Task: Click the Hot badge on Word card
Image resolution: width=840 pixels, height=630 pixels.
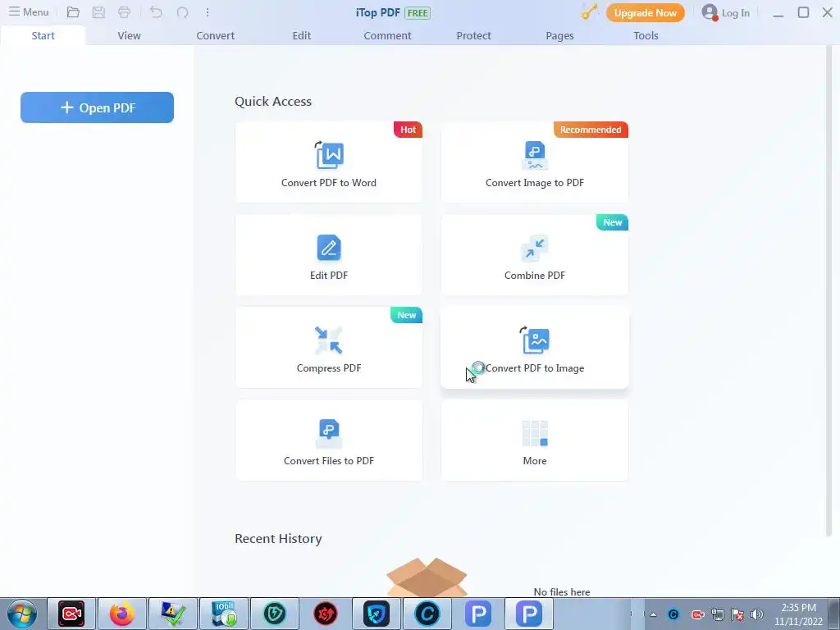Action: pyautogui.click(x=408, y=130)
